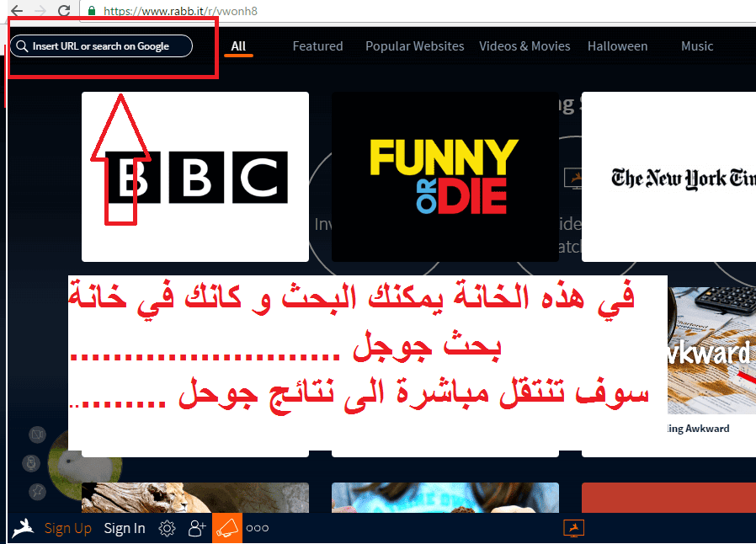Switch to the Halloween tab
This screenshot has height=544, width=756.
pyautogui.click(x=617, y=46)
